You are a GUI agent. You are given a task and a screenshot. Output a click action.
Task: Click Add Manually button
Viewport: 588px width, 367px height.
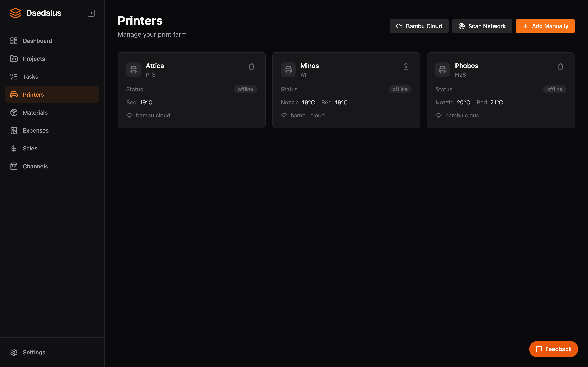pos(545,26)
